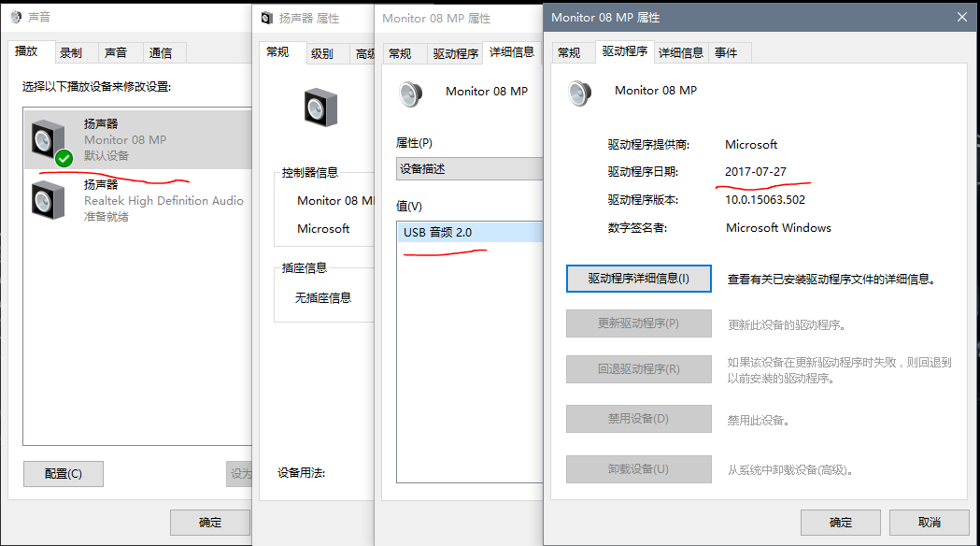980x546 pixels.
Task: Click the 驱动程序详细信息(I) button
Action: click(638, 279)
